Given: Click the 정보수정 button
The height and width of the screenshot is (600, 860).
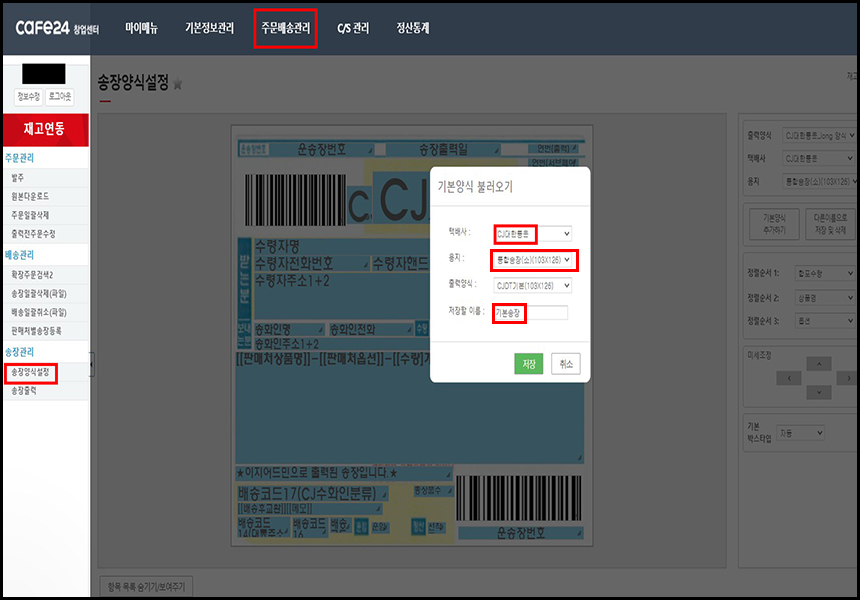Looking at the screenshot, I should click(x=29, y=97).
